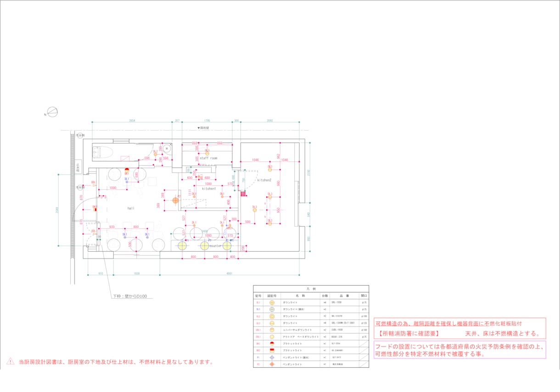Click the top dimension '1795'
560x392 pixels.
point(207,121)
